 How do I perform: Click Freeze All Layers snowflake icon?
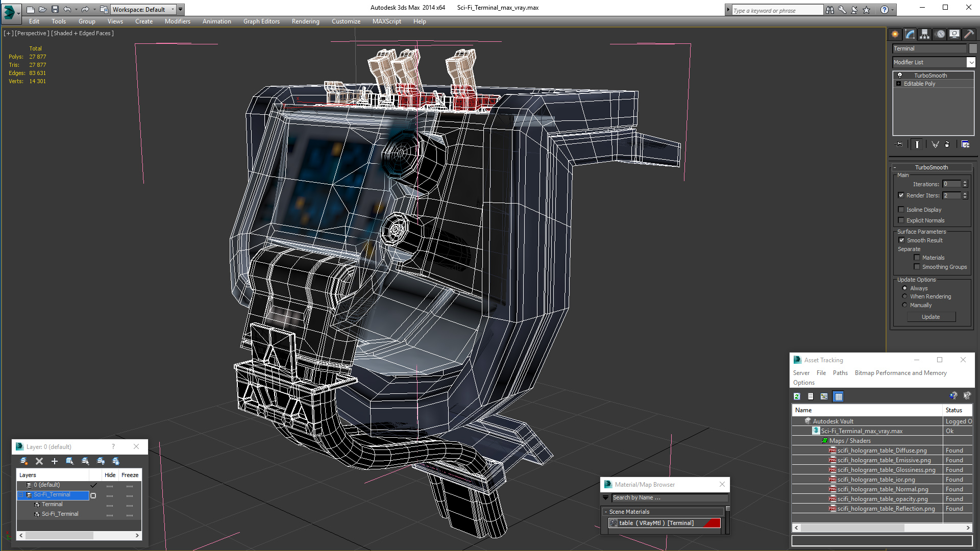[x=116, y=461]
